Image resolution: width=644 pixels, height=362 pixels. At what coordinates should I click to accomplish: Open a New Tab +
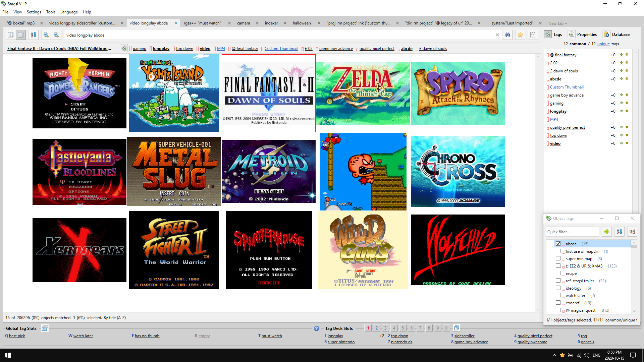tap(557, 23)
